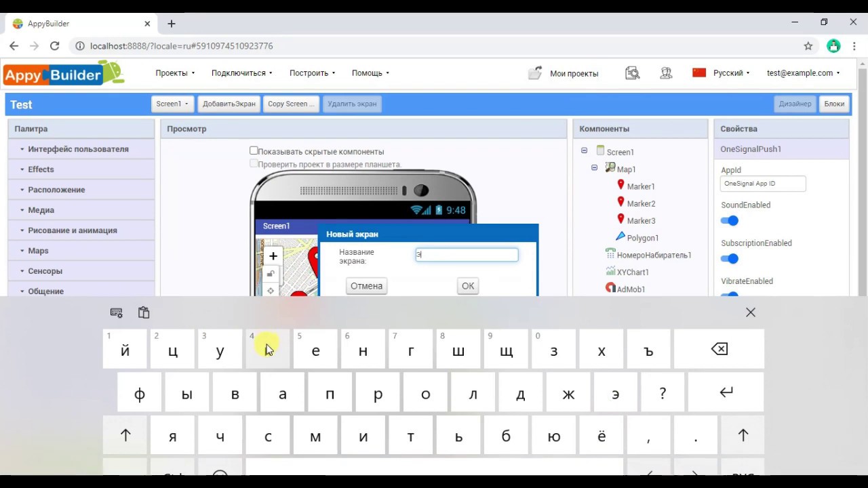The width and height of the screenshot is (868, 488).
Task: Open the Подключиться menu
Action: coord(242,73)
